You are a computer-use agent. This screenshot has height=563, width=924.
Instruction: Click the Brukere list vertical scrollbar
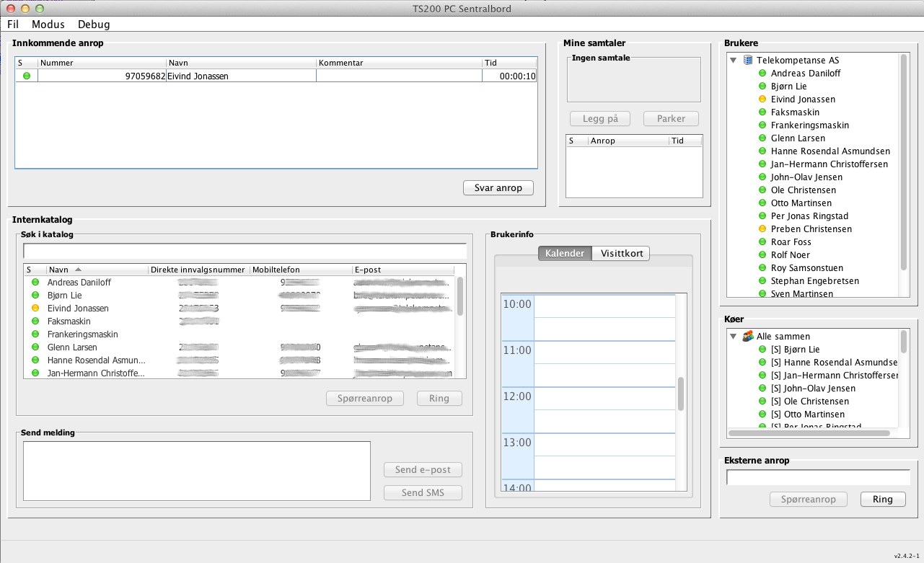pos(904,162)
